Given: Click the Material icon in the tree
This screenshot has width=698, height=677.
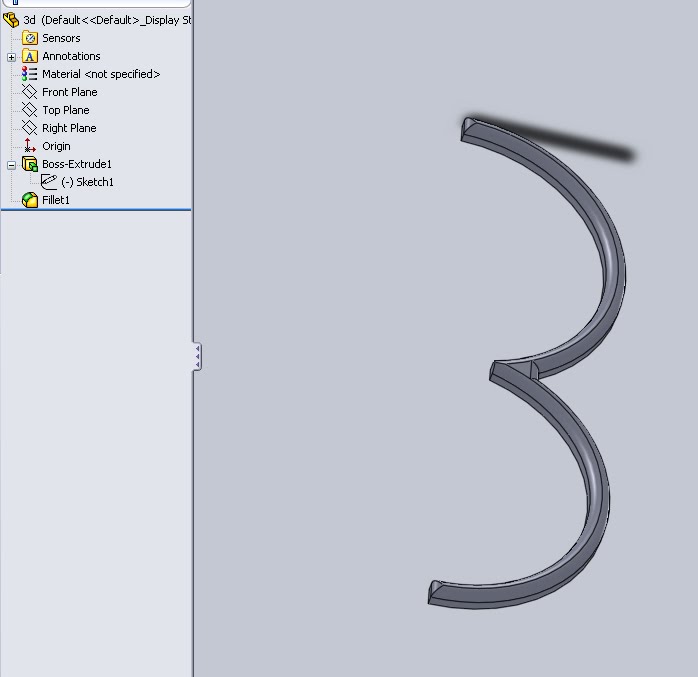Looking at the screenshot, I should [x=30, y=74].
